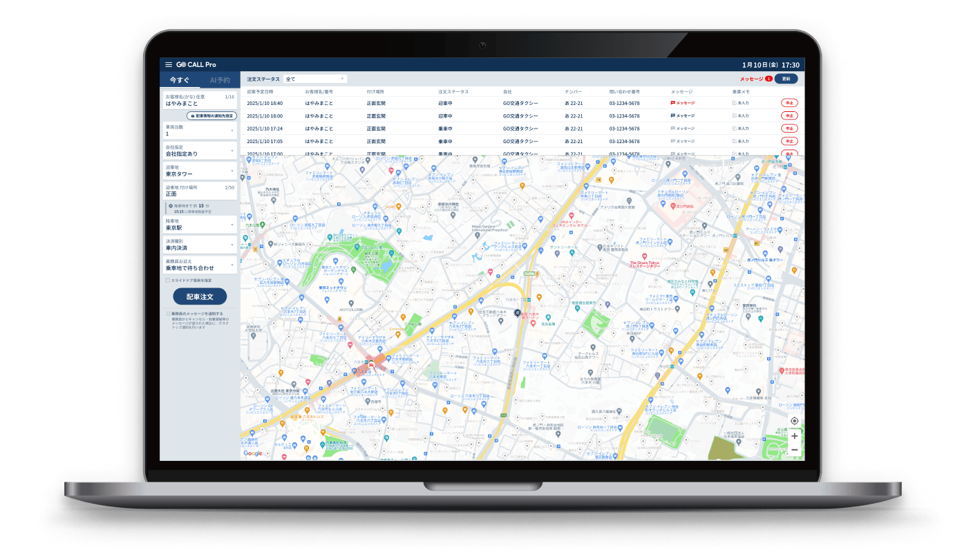Edit ride memo icon for 17:24 order
The width and height of the screenshot is (980, 557).
(x=735, y=129)
